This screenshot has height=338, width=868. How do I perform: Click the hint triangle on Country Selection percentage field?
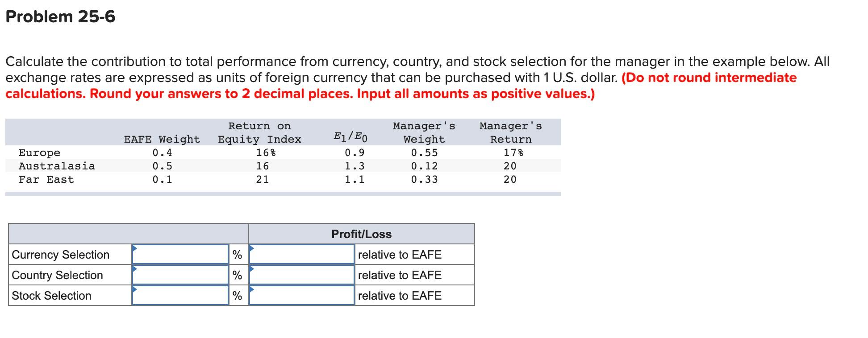[135, 268]
